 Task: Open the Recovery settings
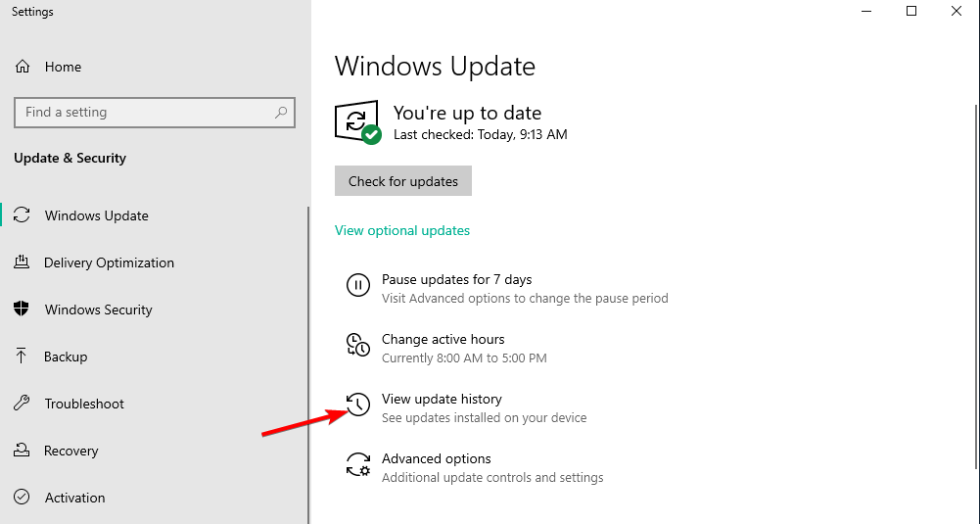click(71, 451)
